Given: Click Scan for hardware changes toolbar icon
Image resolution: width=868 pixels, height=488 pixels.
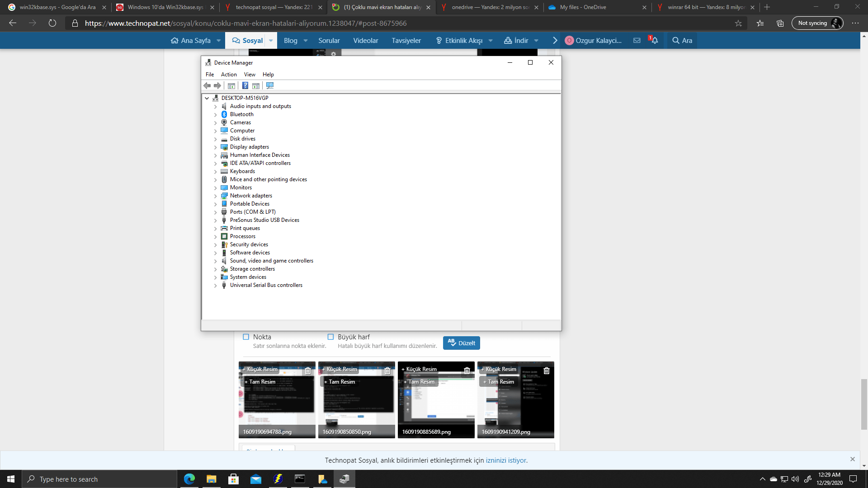Looking at the screenshot, I should (270, 86).
